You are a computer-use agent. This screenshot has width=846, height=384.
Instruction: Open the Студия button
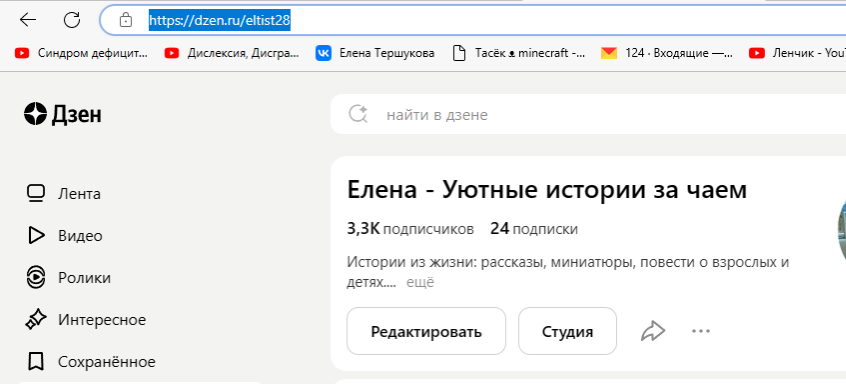[568, 331]
